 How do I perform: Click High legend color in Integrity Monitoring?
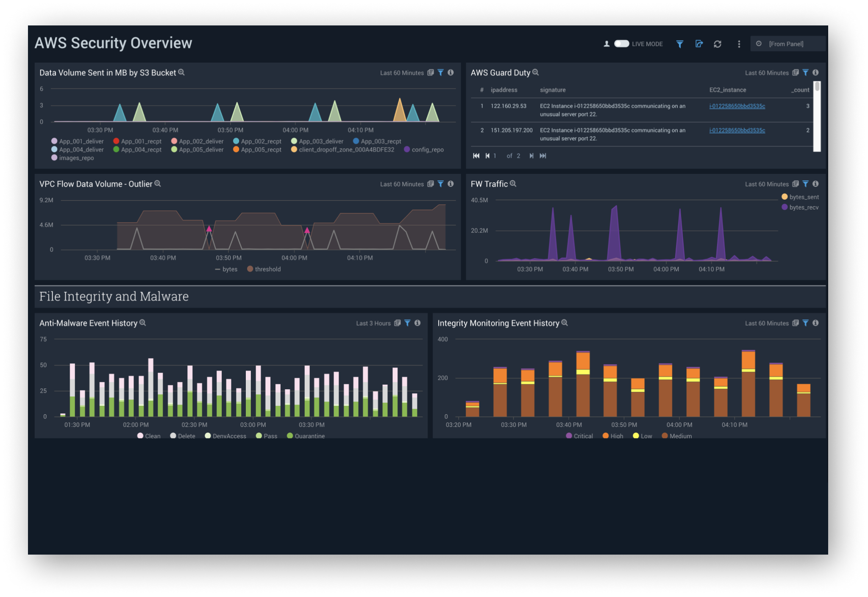606,435
